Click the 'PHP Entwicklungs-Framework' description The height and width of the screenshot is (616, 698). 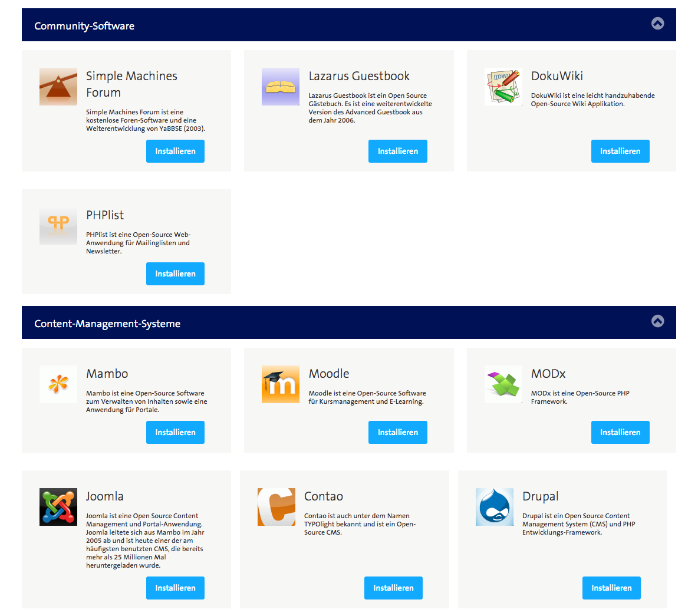(579, 524)
